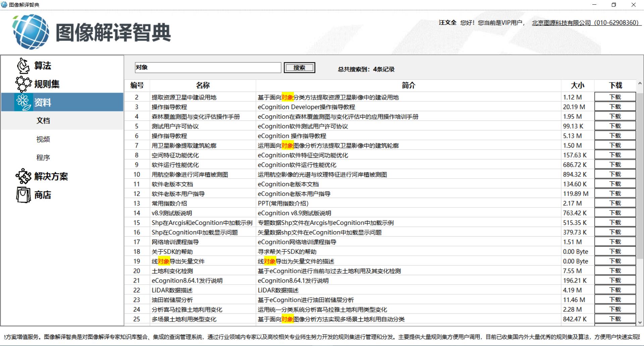The image size is (644, 346).
Task: Download 提取资源卫星中建设用地 (row 2)
Action: tap(615, 97)
